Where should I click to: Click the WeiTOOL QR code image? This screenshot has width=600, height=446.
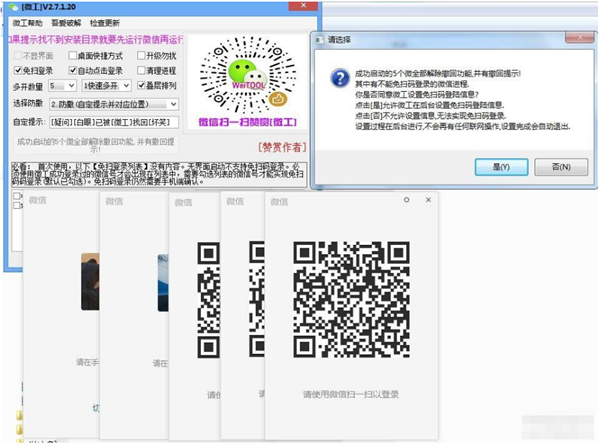tap(248, 76)
